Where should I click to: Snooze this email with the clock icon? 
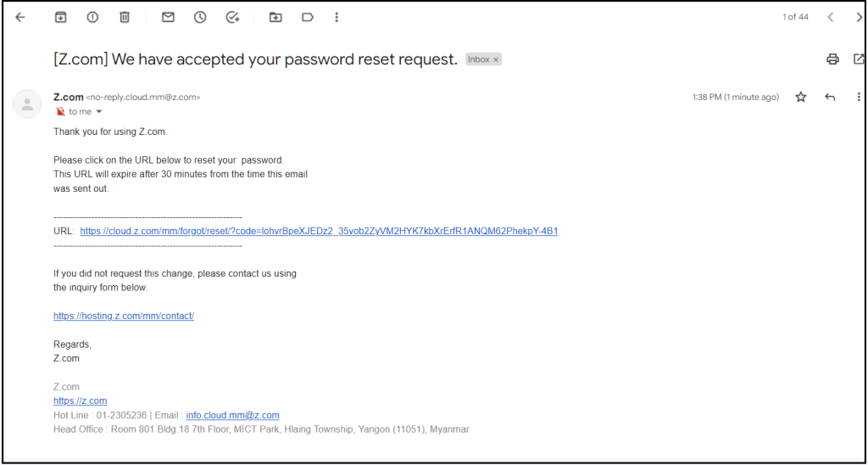coord(200,17)
